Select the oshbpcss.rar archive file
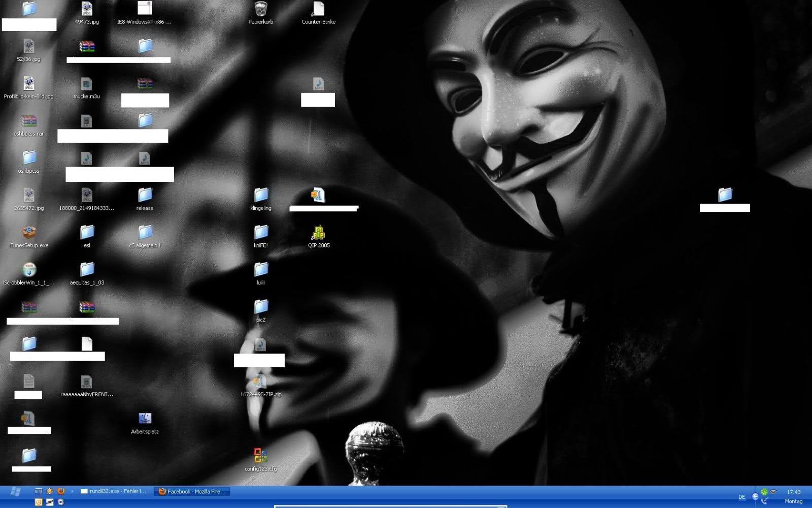Screen dimensions: 812x508 point(29,121)
